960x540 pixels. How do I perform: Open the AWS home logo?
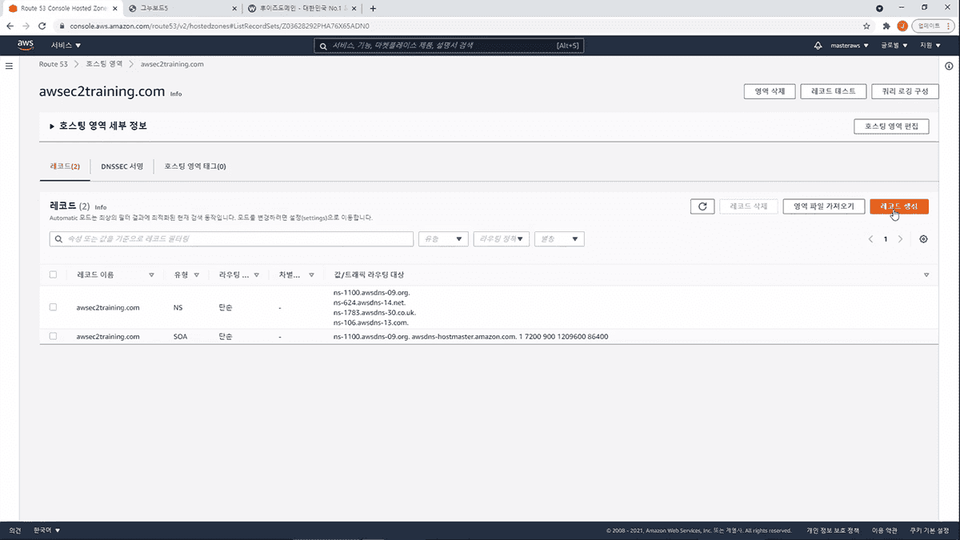pos(25,45)
